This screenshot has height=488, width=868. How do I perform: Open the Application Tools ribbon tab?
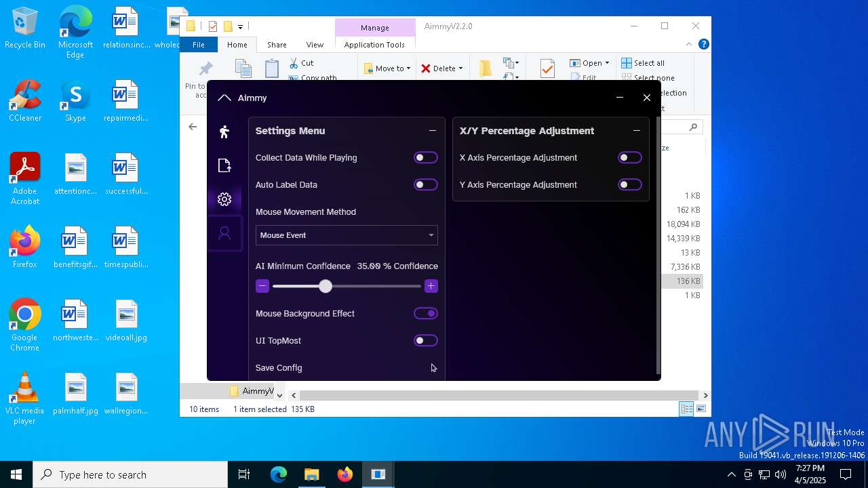pos(374,45)
